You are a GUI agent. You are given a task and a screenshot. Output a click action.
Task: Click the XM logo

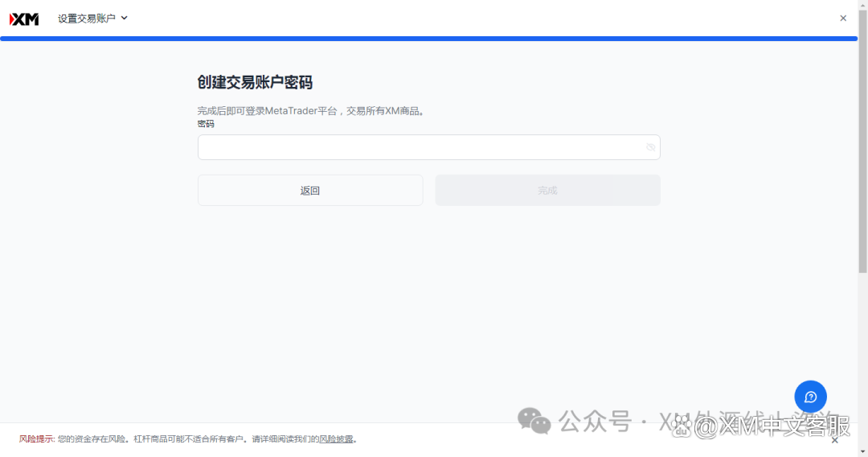tap(24, 19)
